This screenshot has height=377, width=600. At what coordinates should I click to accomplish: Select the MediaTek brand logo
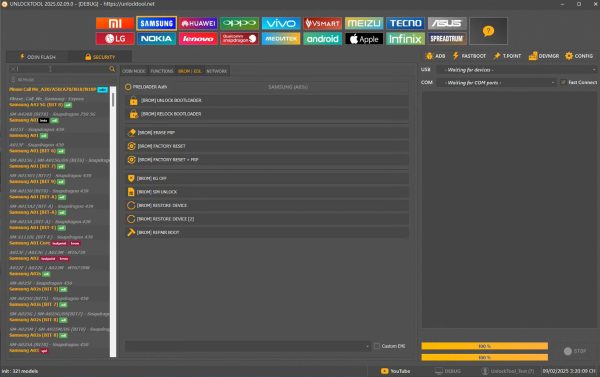(281, 39)
